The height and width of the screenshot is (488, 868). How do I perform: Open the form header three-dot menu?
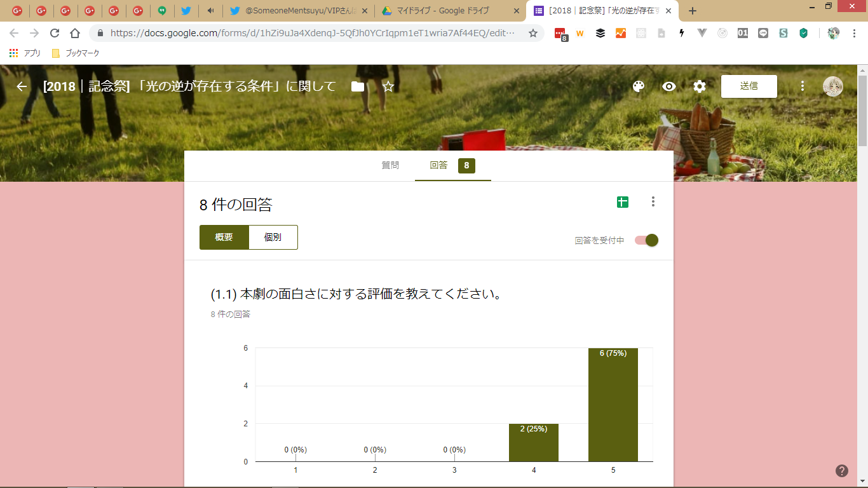point(803,86)
